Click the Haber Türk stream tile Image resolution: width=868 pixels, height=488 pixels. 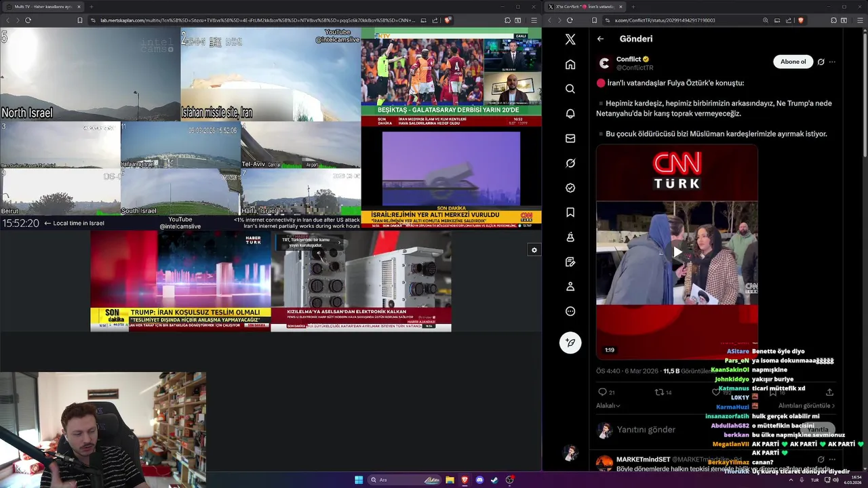[x=180, y=281]
